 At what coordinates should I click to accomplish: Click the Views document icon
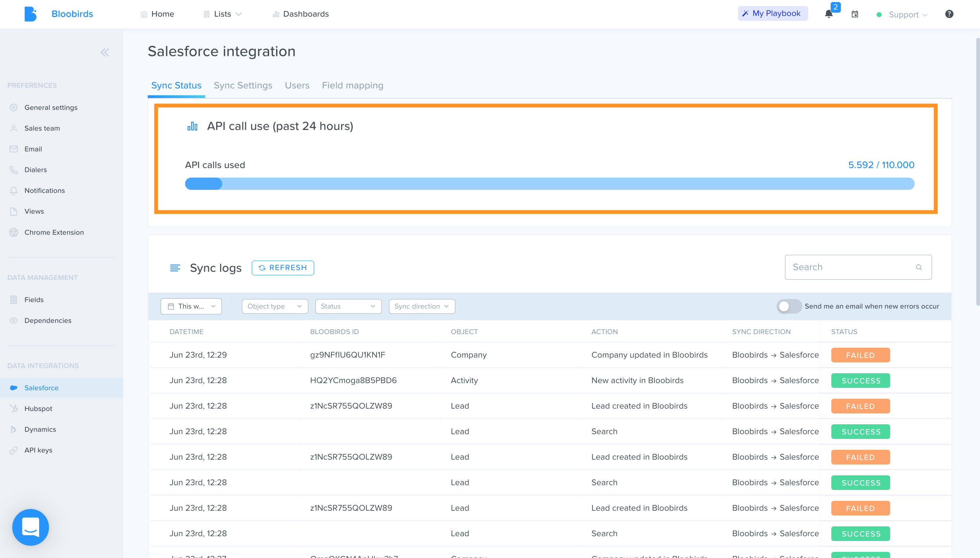(x=14, y=211)
